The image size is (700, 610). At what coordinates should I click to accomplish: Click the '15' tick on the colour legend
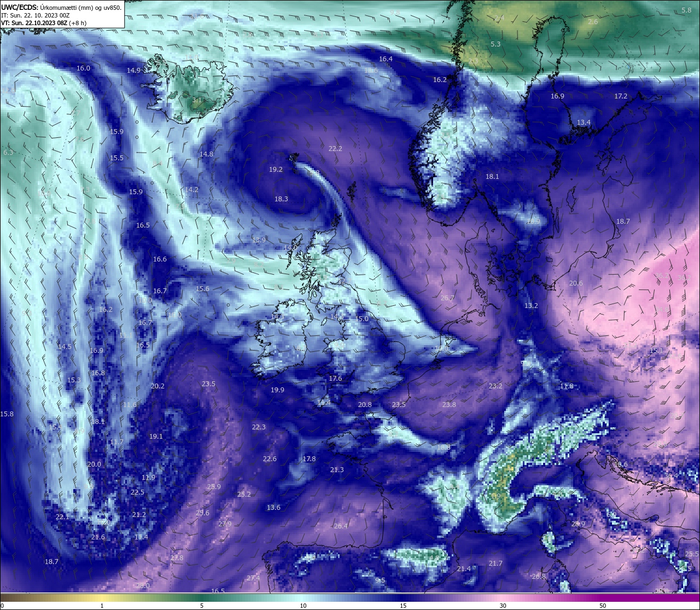(403, 606)
